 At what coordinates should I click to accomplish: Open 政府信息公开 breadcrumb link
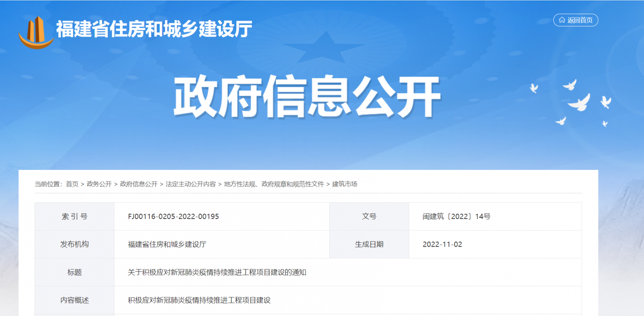138,184
